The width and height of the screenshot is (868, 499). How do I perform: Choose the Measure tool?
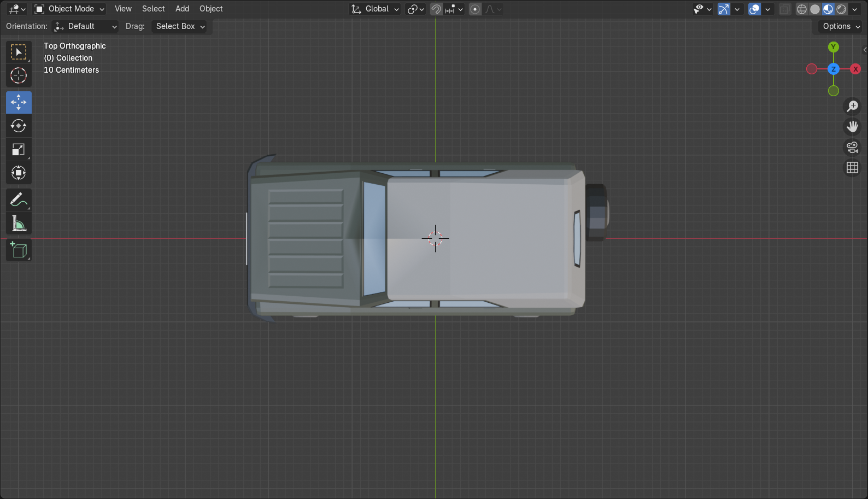pos(19,224)
